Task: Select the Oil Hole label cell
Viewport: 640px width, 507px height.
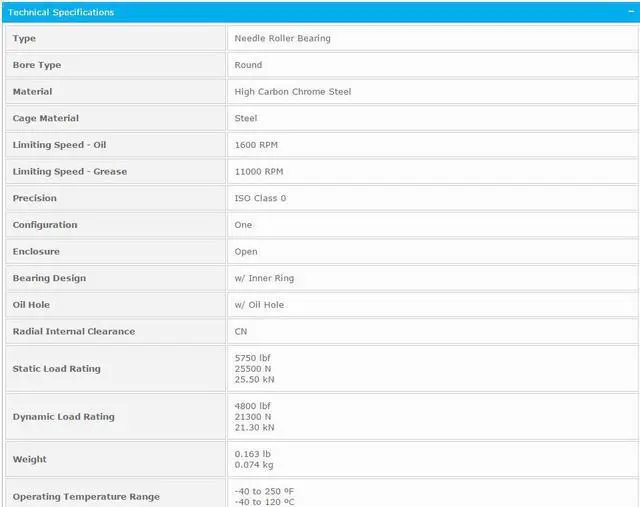Action: [34, 305]
